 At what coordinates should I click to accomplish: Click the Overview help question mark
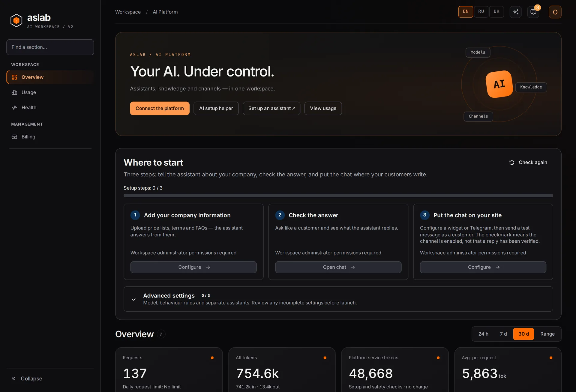coord(161,334)
